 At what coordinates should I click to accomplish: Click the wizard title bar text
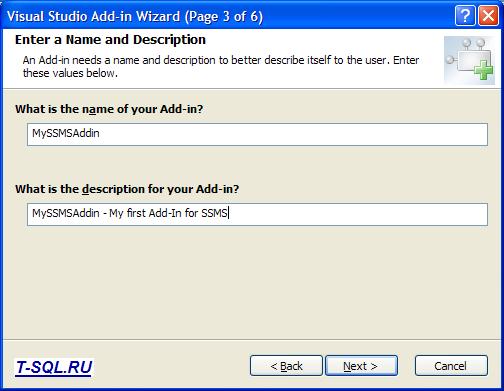(135, 16)
